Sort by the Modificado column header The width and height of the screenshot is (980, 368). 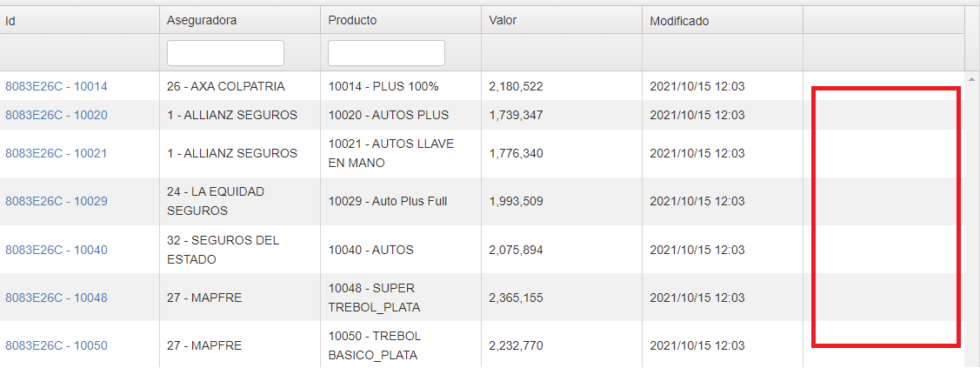[x=723, y=21]
